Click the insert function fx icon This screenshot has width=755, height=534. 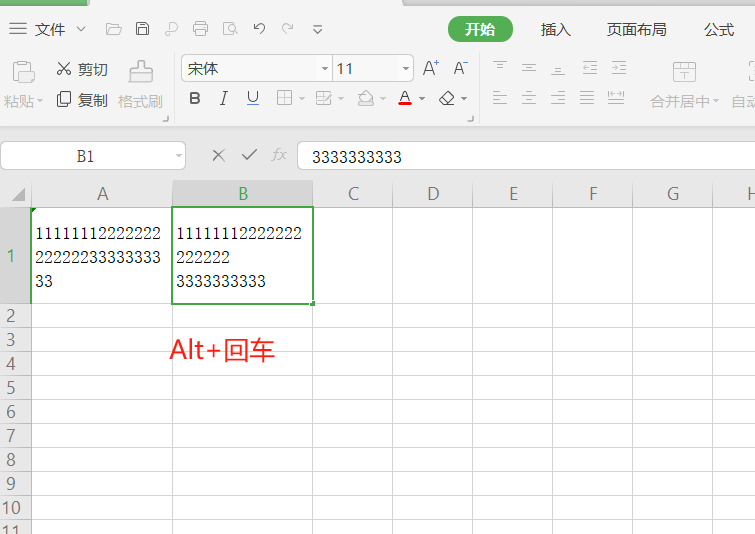click(x=279, y=155)
